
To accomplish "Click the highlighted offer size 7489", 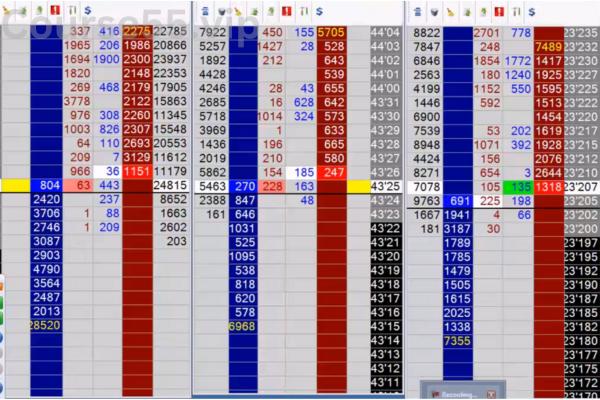I will click(x=549, y=47).
